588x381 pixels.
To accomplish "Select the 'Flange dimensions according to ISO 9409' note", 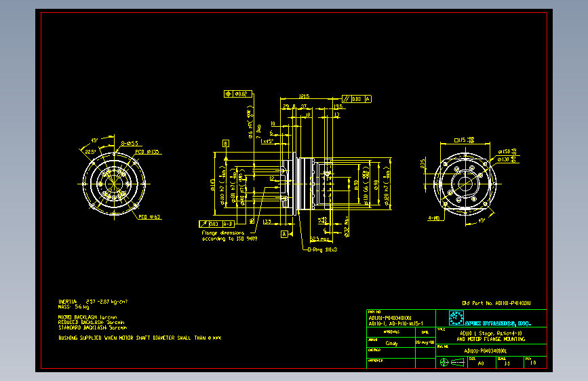I will point(229,235).
